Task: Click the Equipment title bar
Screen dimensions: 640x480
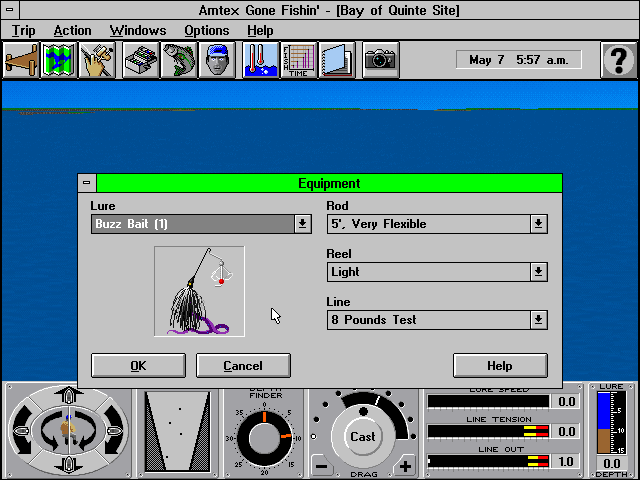Action: (329, 183)
